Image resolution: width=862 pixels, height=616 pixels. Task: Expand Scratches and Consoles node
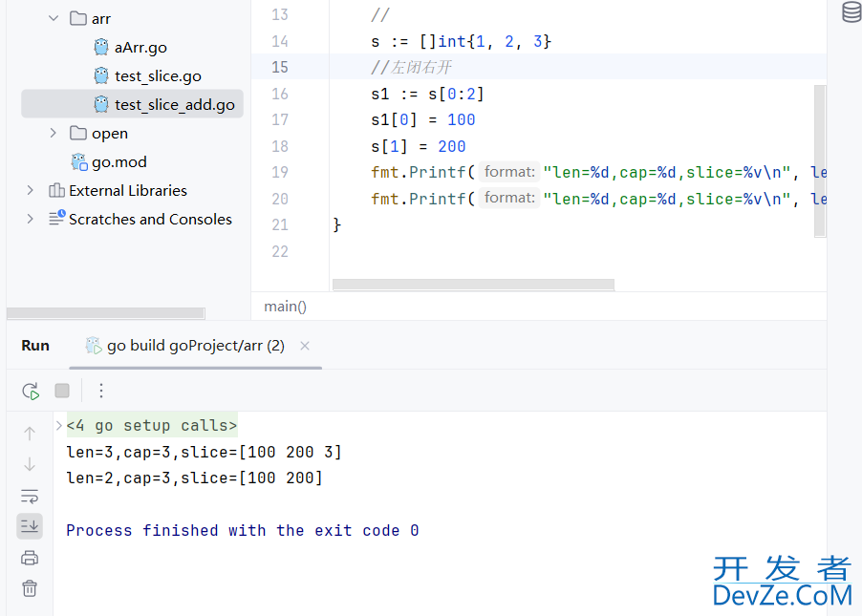click(31, 219)
